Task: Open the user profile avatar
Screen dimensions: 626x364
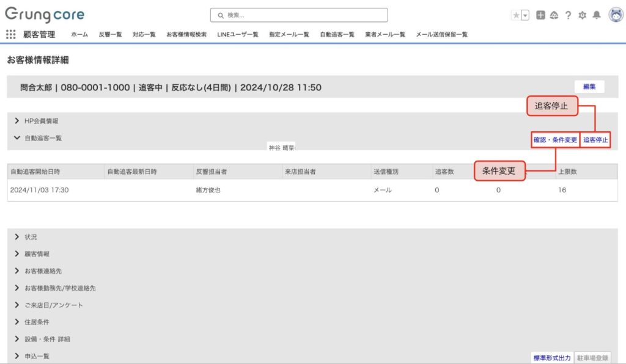Action: point(615,15)
